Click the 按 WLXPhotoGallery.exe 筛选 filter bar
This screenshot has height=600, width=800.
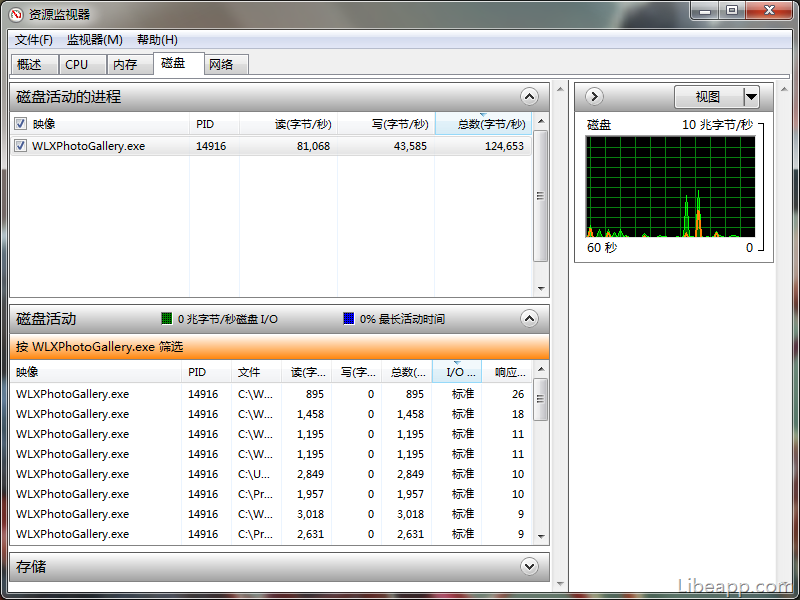(279, 347)
